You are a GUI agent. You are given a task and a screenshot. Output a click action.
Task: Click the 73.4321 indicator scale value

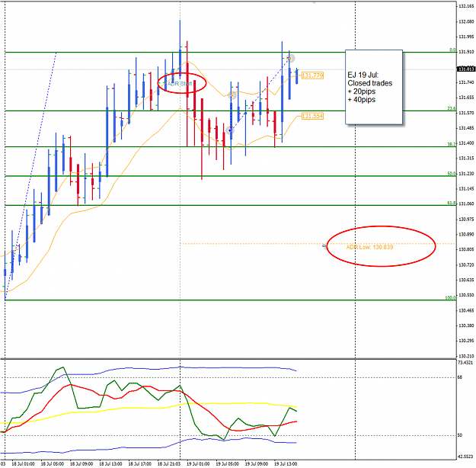coord(465,363)
